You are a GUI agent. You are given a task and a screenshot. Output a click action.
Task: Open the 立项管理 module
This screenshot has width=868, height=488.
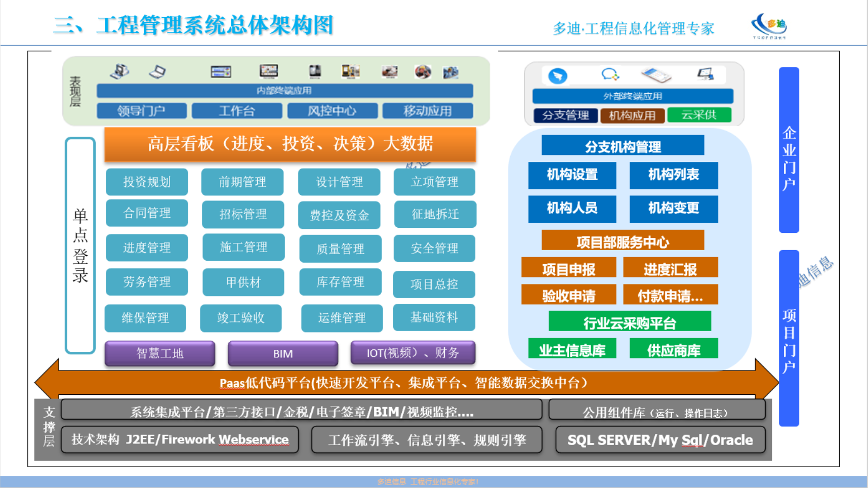point(434,182)
